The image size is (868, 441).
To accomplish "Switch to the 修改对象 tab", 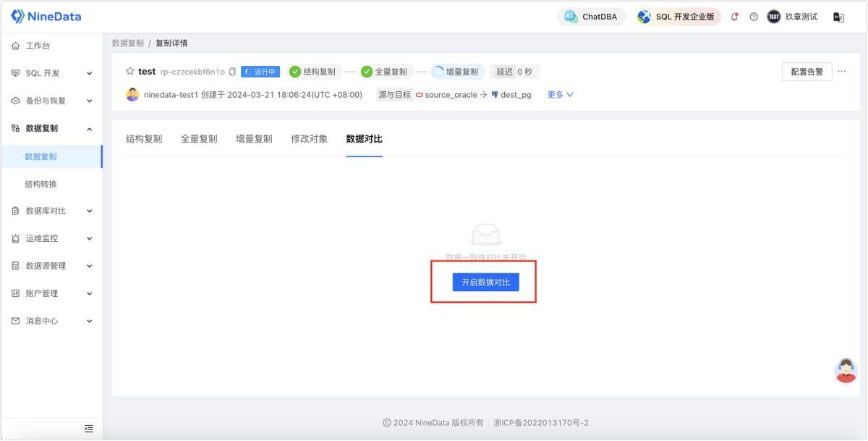I will [309, 138].
